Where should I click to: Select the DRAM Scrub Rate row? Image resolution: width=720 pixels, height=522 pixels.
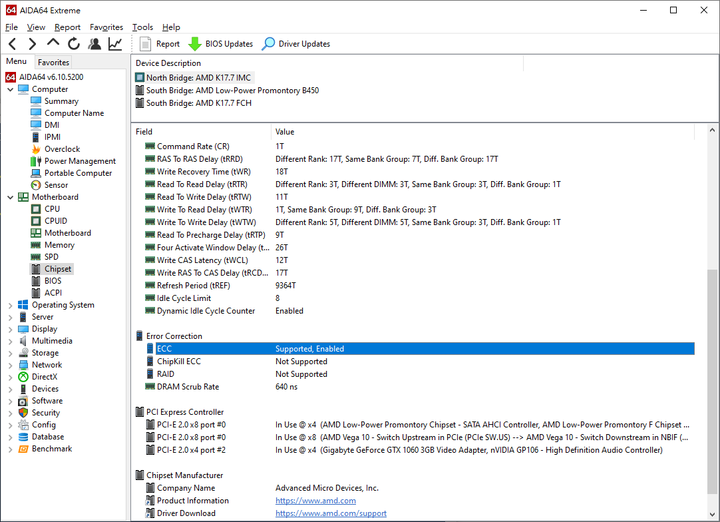tap(419, 387)
